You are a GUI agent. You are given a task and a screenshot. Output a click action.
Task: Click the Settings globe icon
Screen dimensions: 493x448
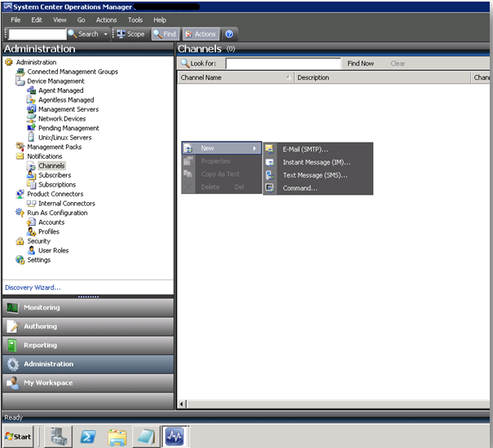(20, 260)
